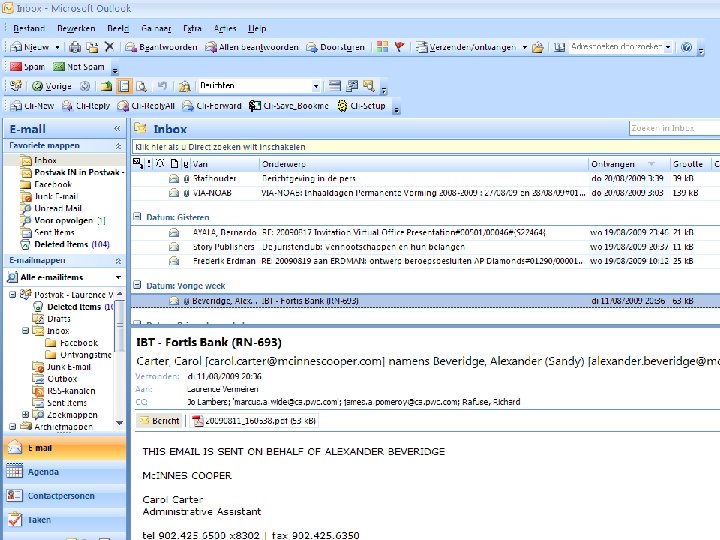The height and width of the screenshot is (540, 720).
Task: Open Voor opvolgen folder
Action: click(x=63, y=220)
